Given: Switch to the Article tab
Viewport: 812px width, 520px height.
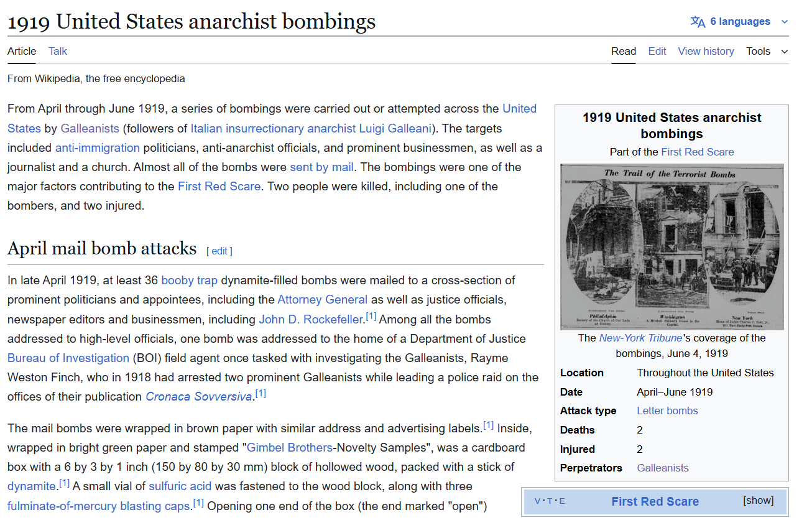Looking at the screenshot, I should coord(22,51).
